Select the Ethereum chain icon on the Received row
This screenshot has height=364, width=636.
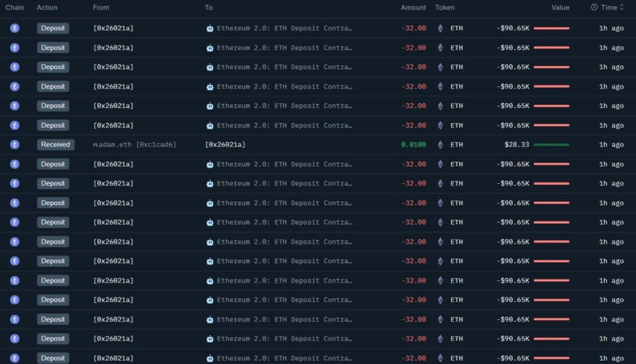click(14, 144)
